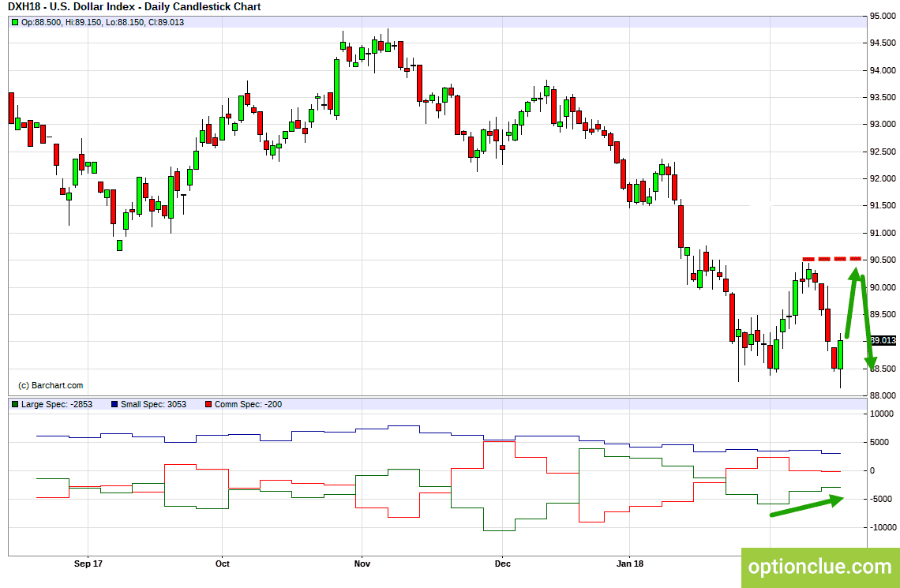Click the 92.000 price axis label
This screenshot has height=588, width=900.
coord(883,179)
